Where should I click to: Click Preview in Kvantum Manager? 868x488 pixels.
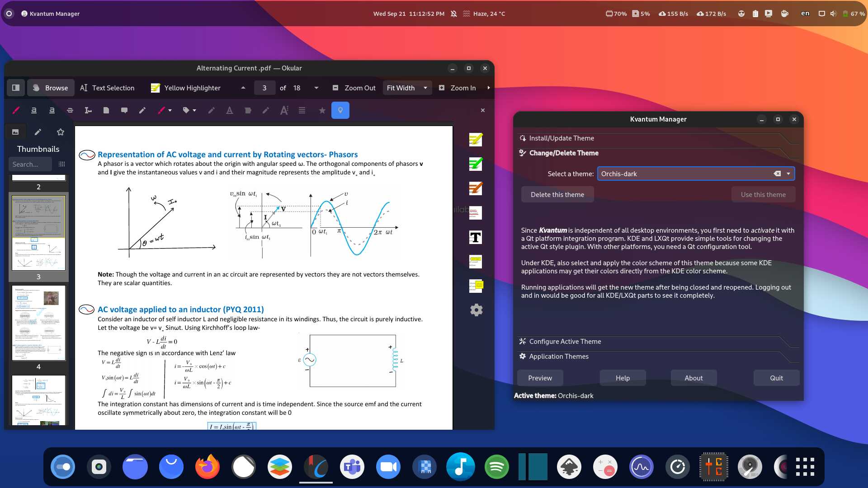[x=540, y=378]
